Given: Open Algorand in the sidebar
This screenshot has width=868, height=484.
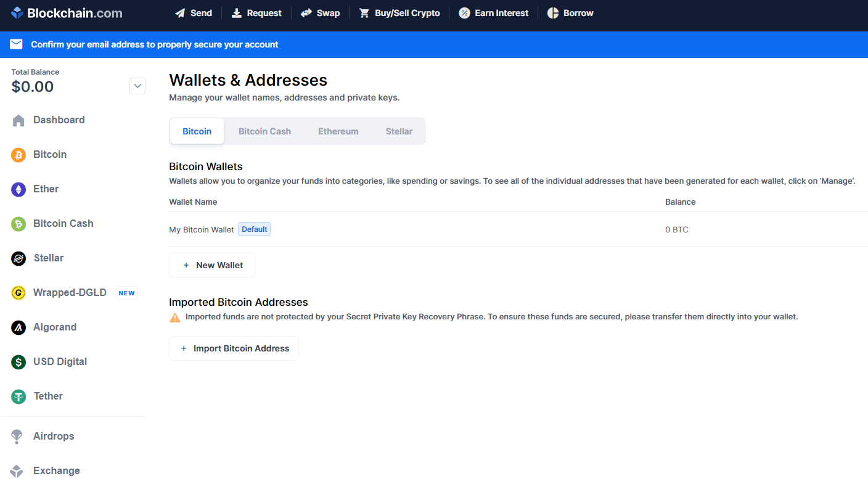Looking at the screenshot, I should click(x=55, y=327).
